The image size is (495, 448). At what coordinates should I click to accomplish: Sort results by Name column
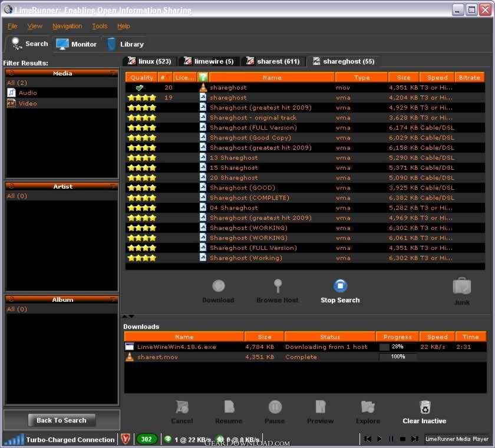[x=272, y=77]
